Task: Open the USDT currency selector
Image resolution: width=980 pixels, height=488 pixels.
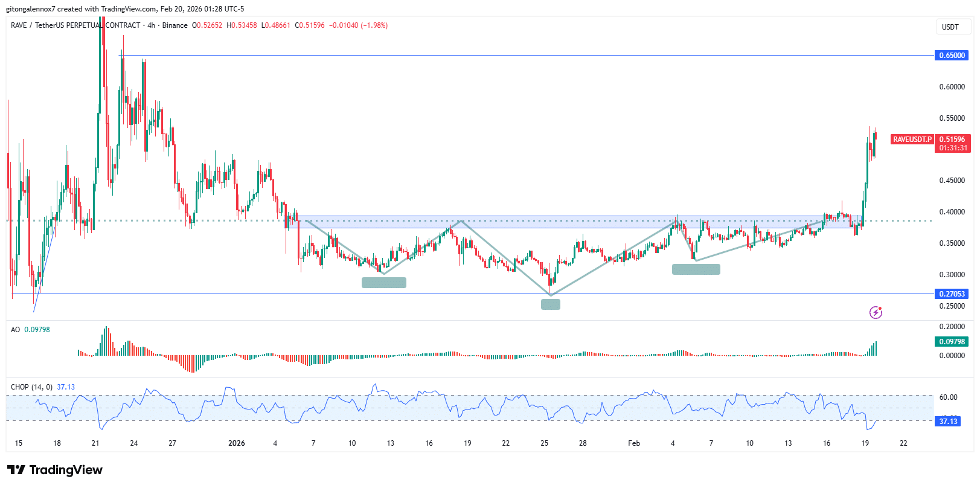Action: pos(950,27)
